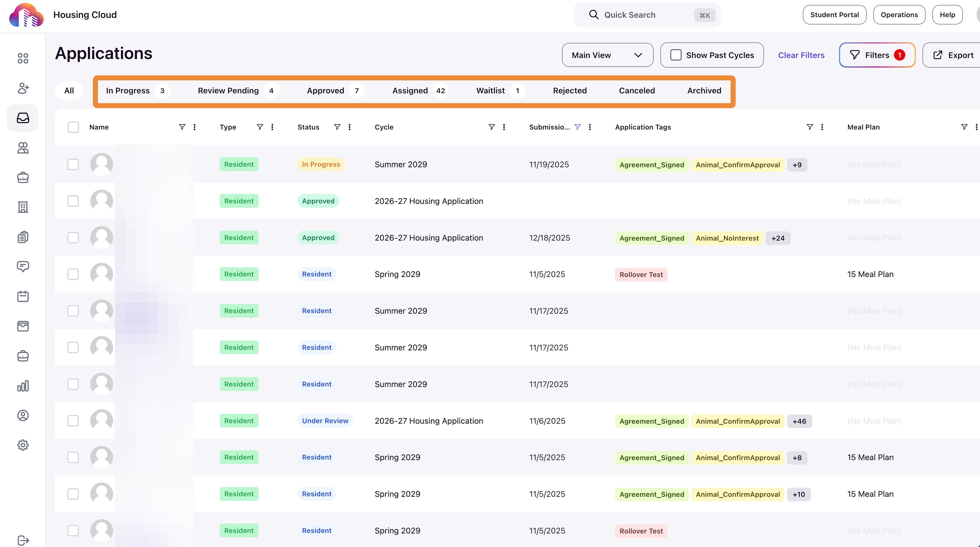Select the checkbox for the In Progress row
Image resolution: width=980 pixels, height=547 pixels.
(x=73, y=164)
